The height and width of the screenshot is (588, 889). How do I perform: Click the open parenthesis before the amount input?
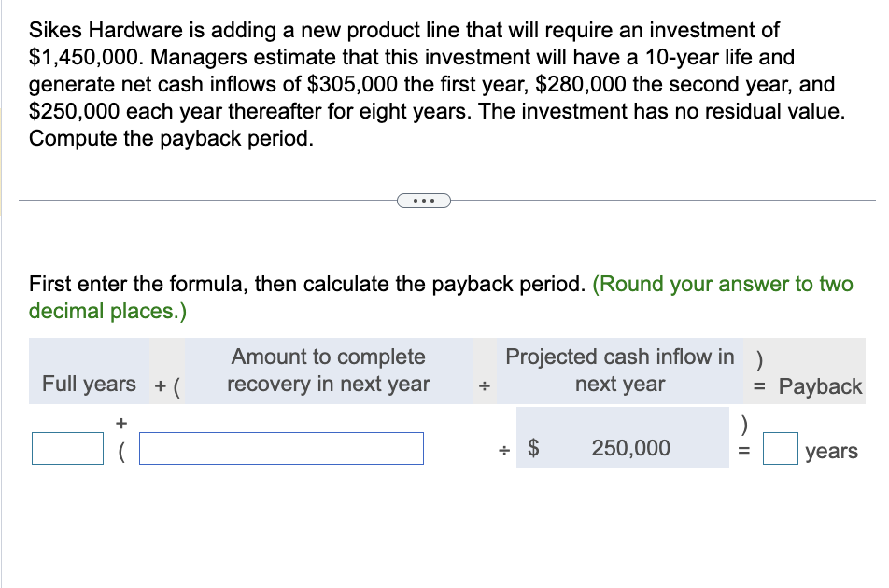coord(121,451)
